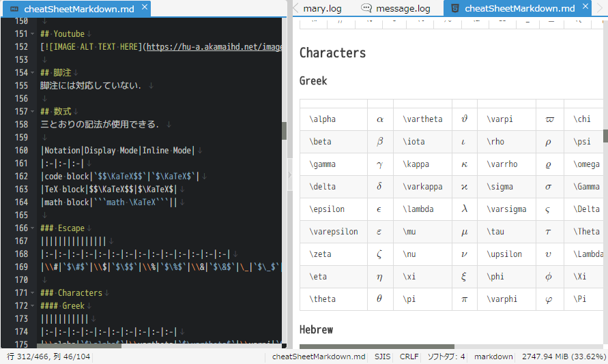Change the CRLF line ending setting
This screenshot has height=364, width=608.
(409, 357)
